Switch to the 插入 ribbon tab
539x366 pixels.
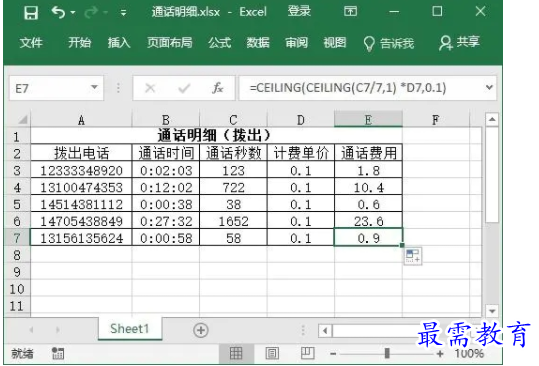(119, 43)
